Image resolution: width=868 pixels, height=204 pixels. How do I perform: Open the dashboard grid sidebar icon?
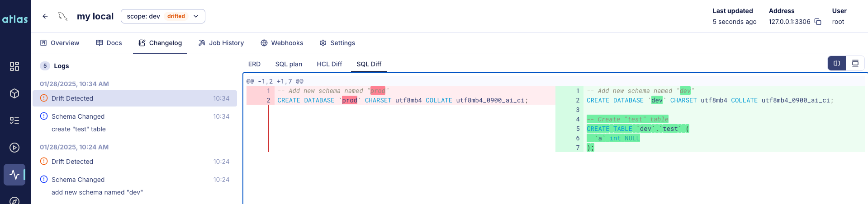(14, 66)
